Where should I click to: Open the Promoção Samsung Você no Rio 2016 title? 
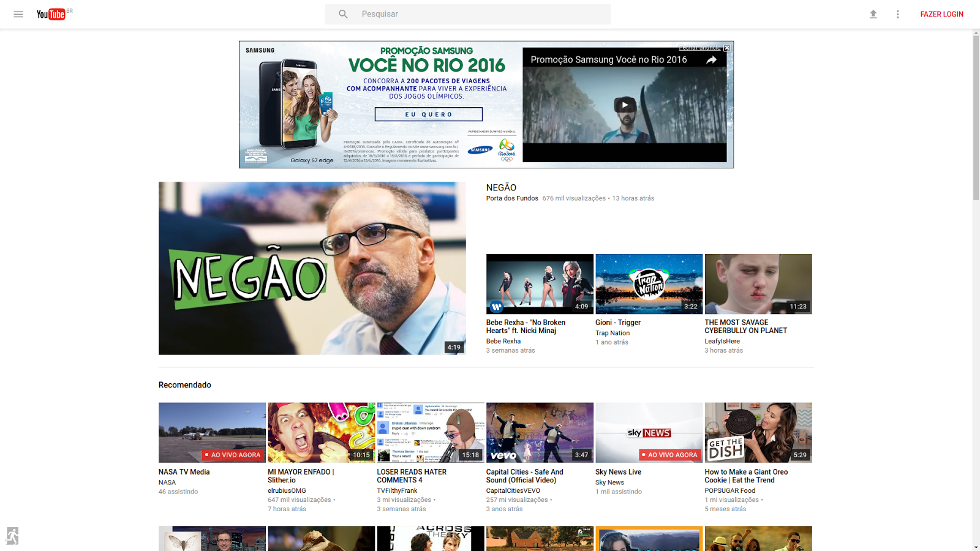pos(609,59)
